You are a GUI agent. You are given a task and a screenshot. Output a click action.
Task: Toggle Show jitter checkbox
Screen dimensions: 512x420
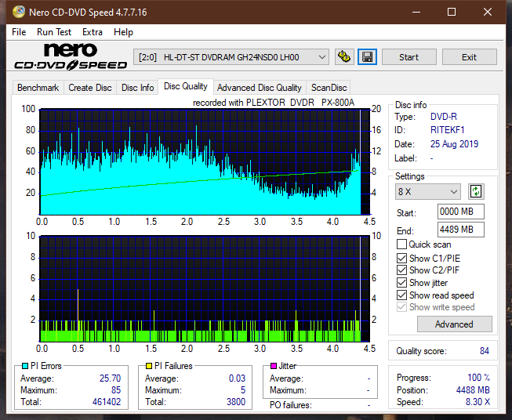401,283
